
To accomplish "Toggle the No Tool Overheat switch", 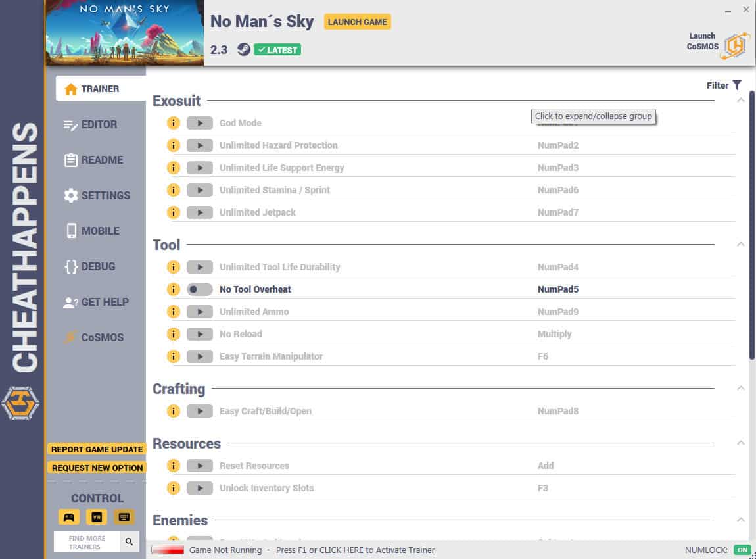I will (200, 289).
